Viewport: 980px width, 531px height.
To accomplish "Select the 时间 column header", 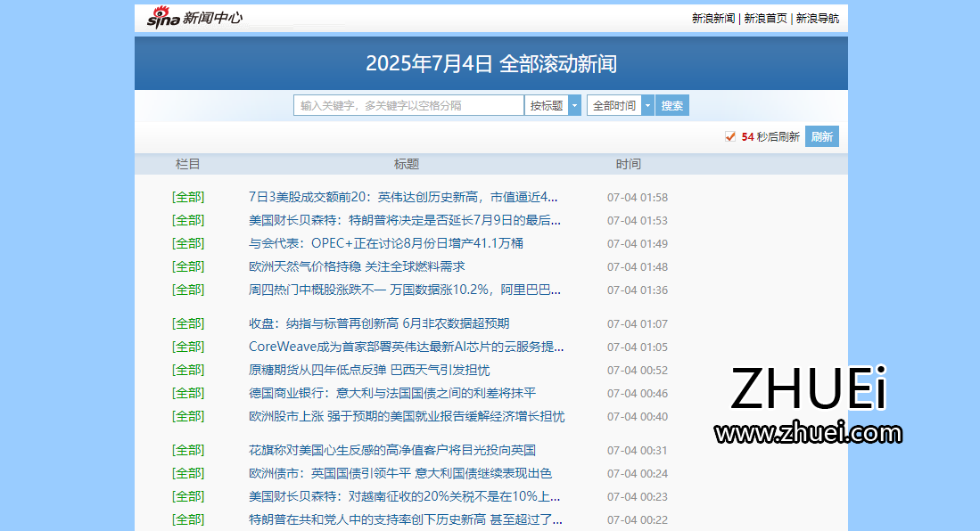I will (x=629, y=163).
